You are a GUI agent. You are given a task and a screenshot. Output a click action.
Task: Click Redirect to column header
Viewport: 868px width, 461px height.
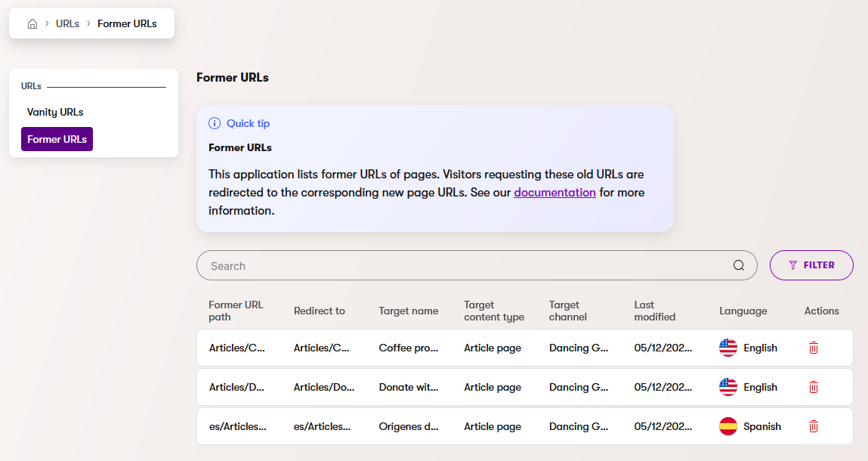319,311
